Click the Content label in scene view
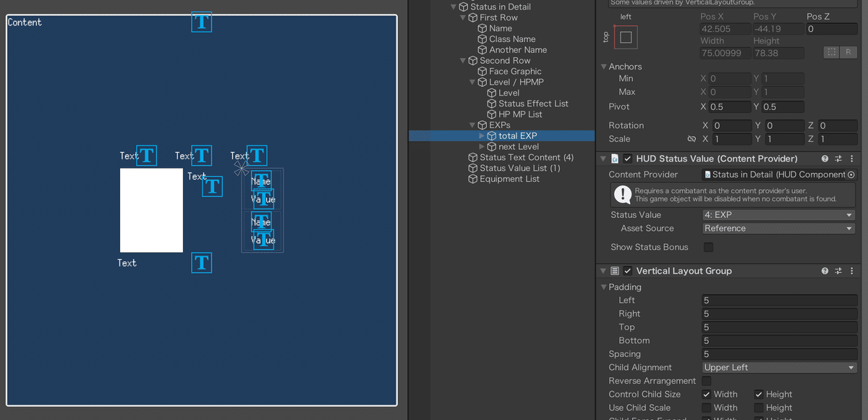 (x=25, y=22)
